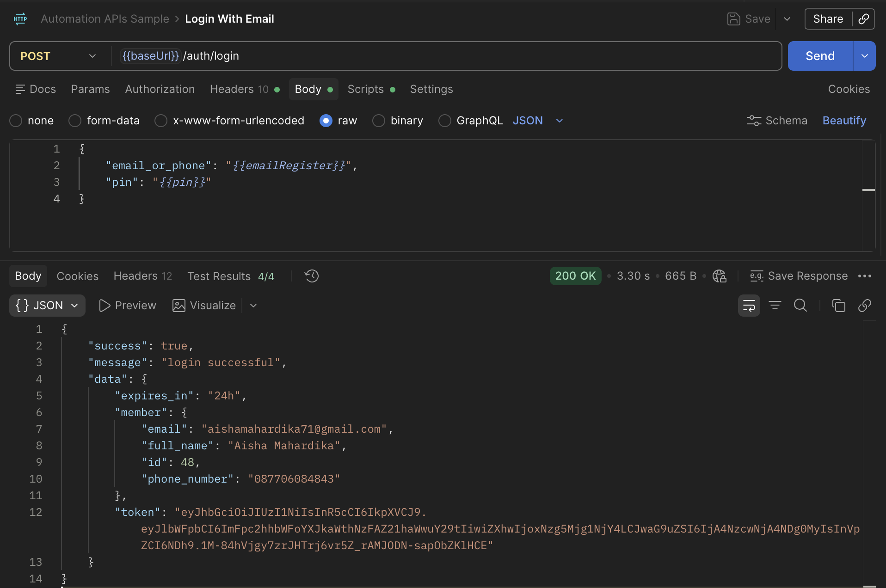Click the Save Response example icon
This screenshot has height=588, width=886.
pyautogui.click(x=757, y=276)
